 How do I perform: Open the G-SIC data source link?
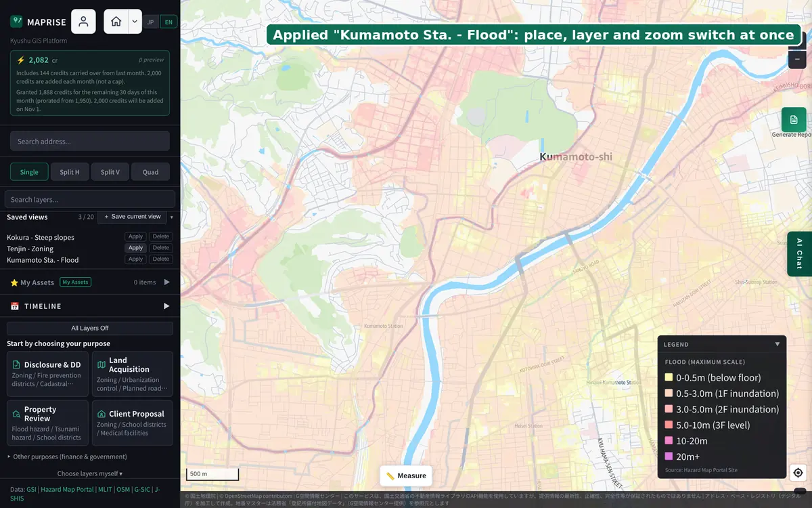pos(141,489)
